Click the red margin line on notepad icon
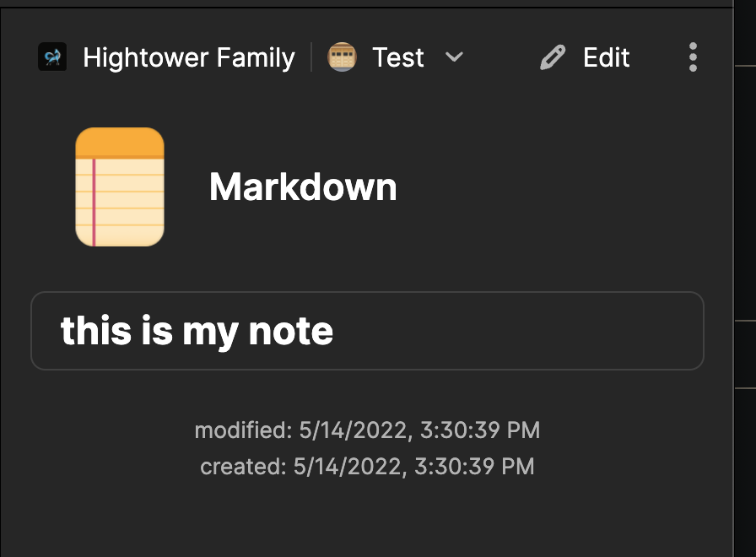Image resolution: width=756 pixels, height=557 pixels. [94, 201]
